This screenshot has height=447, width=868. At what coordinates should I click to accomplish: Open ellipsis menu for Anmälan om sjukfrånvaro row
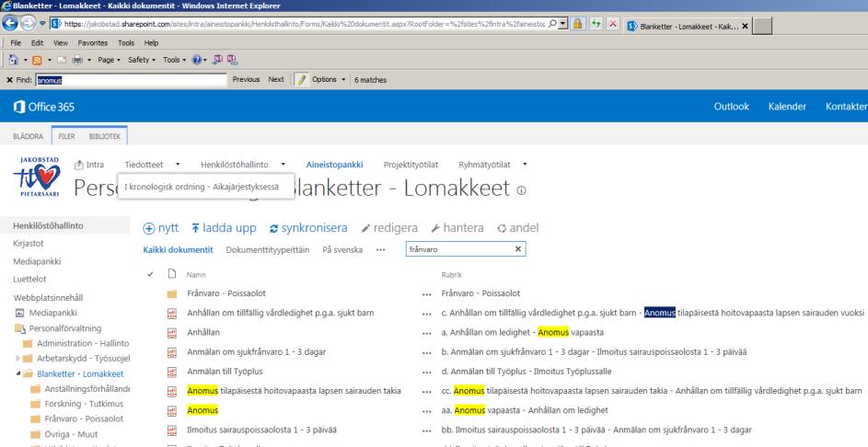[x=427, y=352]
